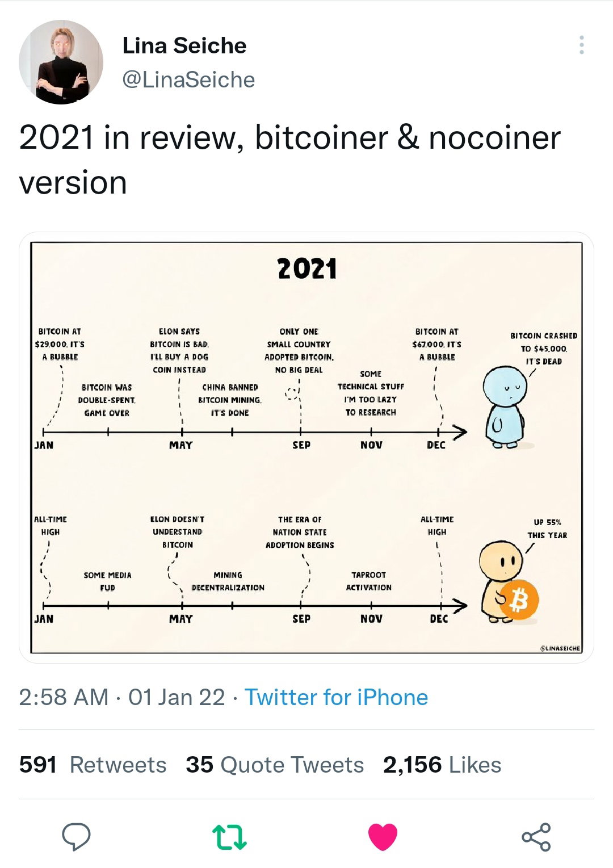Toggle the green retweet icon
The width and height of the screenshot is (613, 868).
(x=229, y=837)
